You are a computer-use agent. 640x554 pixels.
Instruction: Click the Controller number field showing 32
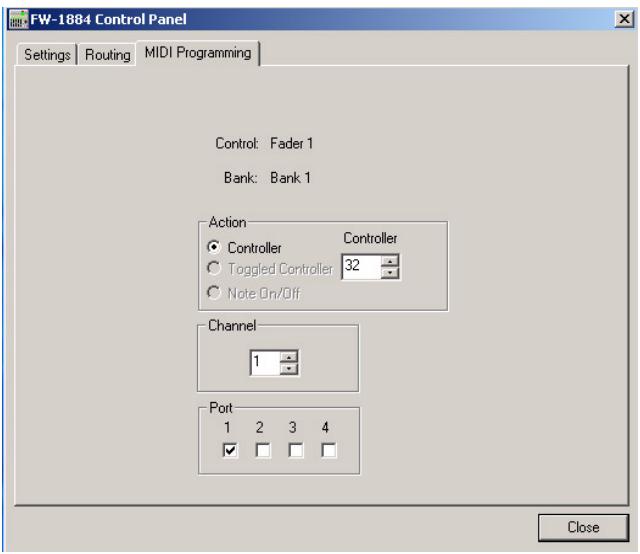pos(361,267)
